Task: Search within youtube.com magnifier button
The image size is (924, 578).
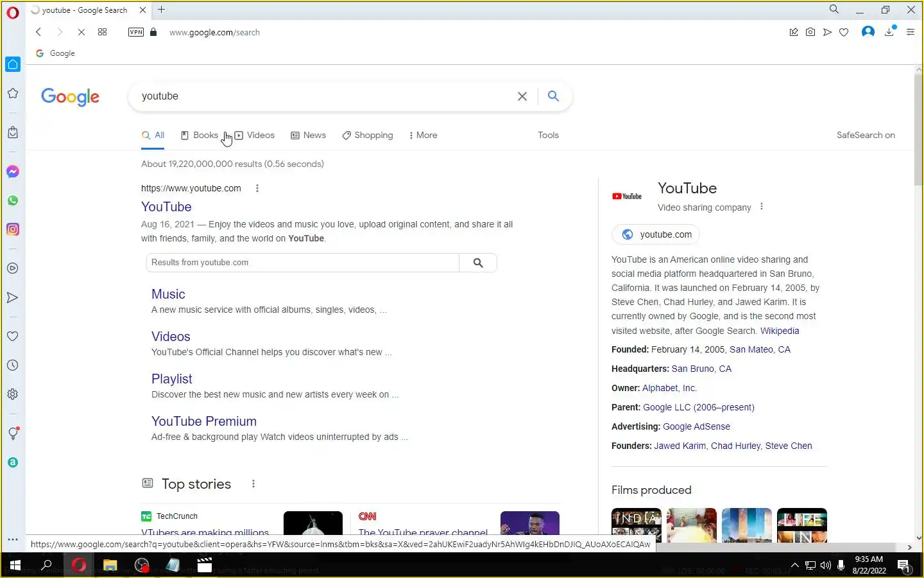Action: coord(478,263)
